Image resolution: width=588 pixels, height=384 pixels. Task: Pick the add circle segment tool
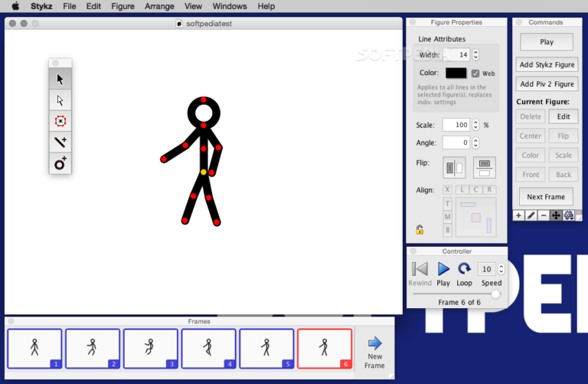[60, 163]
